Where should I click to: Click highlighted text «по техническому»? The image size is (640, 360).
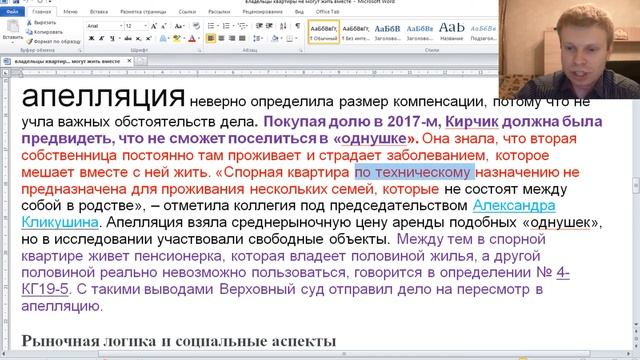pyautogui.click(x=414, y=172)
